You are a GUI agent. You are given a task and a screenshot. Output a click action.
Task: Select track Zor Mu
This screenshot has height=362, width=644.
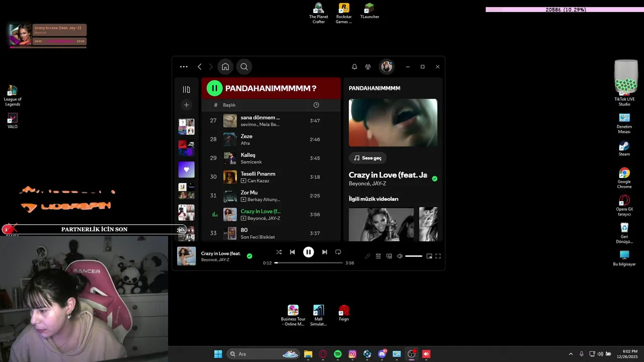pyautogui.click(x=271, y=196)
